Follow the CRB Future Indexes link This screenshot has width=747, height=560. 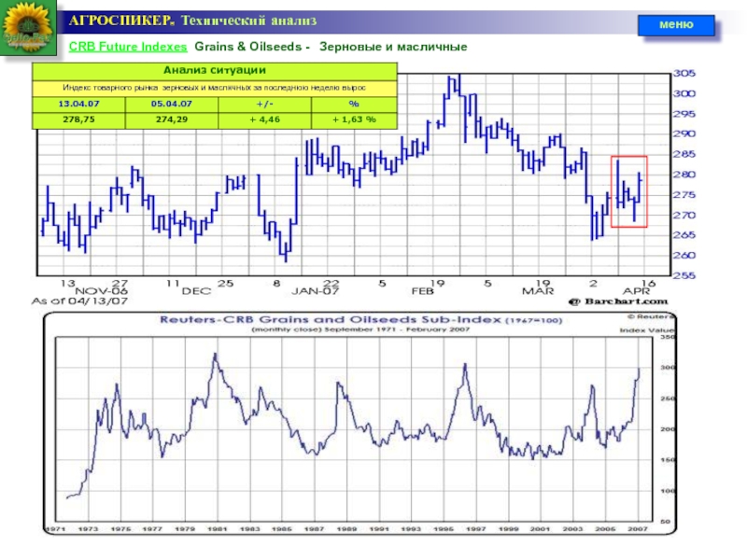click(128, 47)
